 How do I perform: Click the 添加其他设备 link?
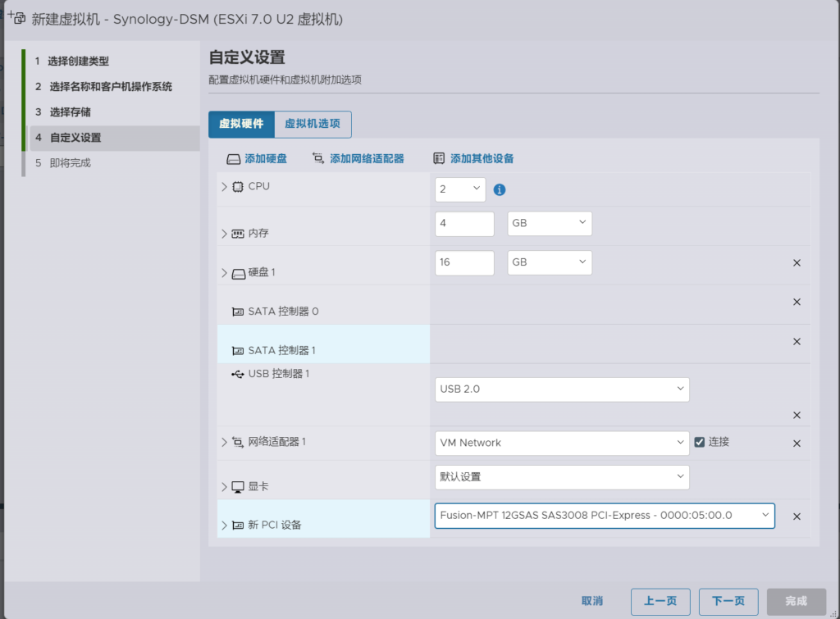482,159
